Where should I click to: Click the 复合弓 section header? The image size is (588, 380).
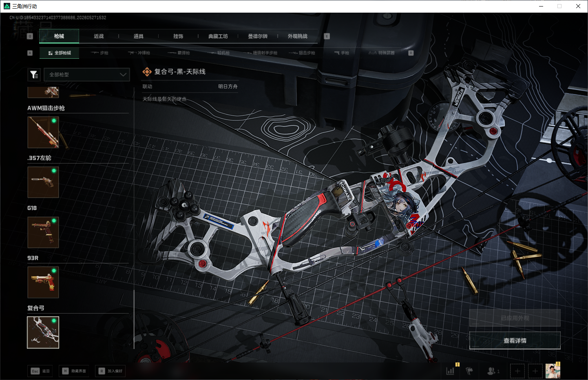click(x=36, y=308)
